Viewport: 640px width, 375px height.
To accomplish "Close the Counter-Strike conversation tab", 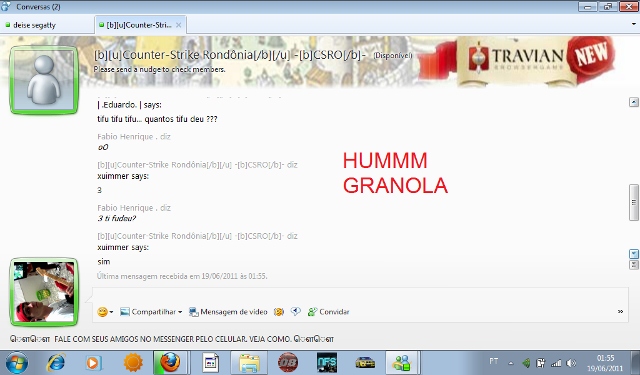I will coord(178,25).
